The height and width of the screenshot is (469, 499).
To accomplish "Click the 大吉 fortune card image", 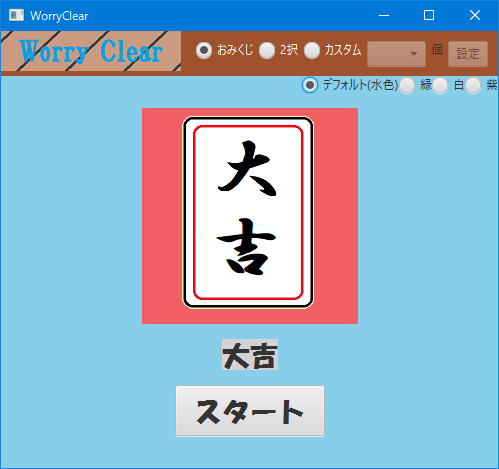I will 248,212.
